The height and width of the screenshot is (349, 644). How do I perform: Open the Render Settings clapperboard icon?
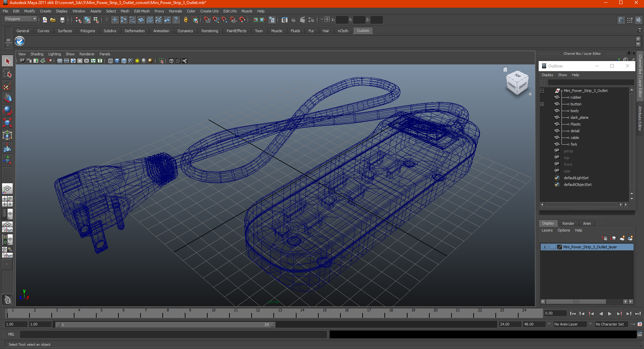coord(311,20)
